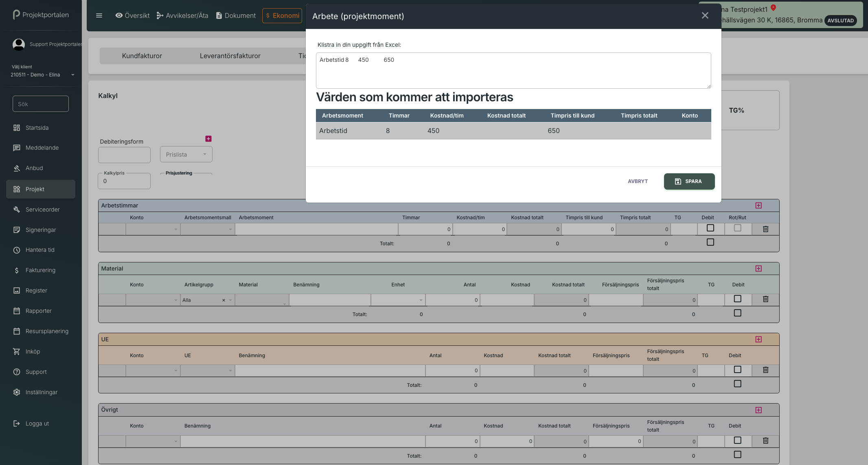The image size is (868, 465).
Task: Switch to the Leverantörsfakturor tab
Action: coord(230,56)
